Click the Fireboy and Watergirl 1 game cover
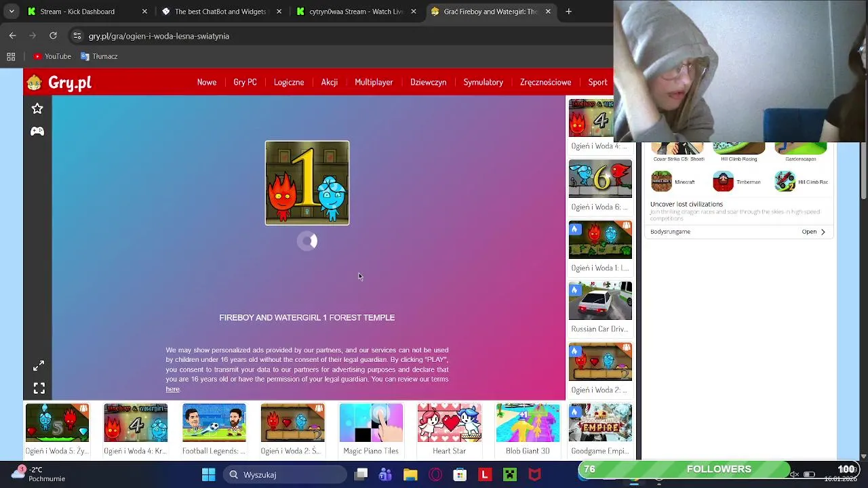Screen dimensions: 868x488 point(307,183)
